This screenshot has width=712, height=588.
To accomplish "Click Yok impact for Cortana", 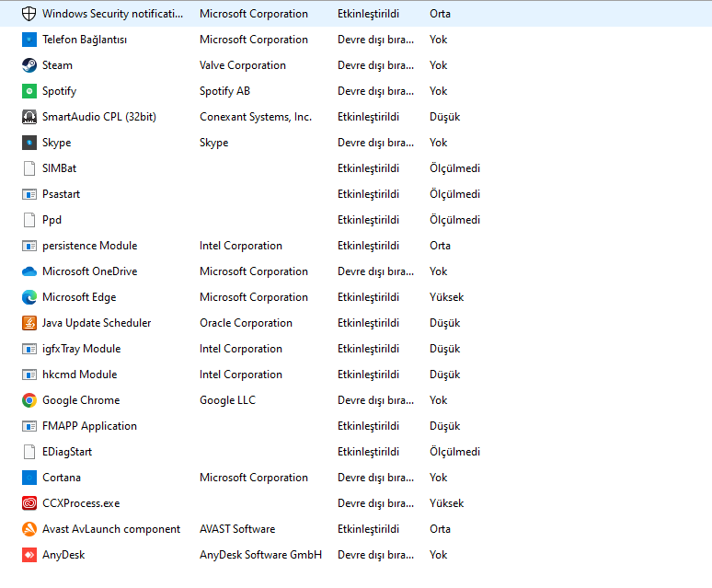I will (x=438, y=478).
